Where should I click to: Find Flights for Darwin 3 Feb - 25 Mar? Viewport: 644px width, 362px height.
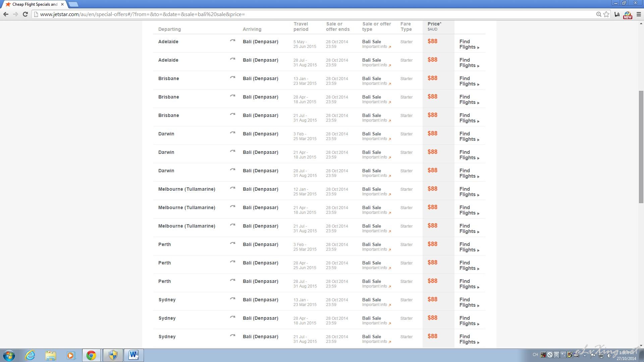(469, 136)
